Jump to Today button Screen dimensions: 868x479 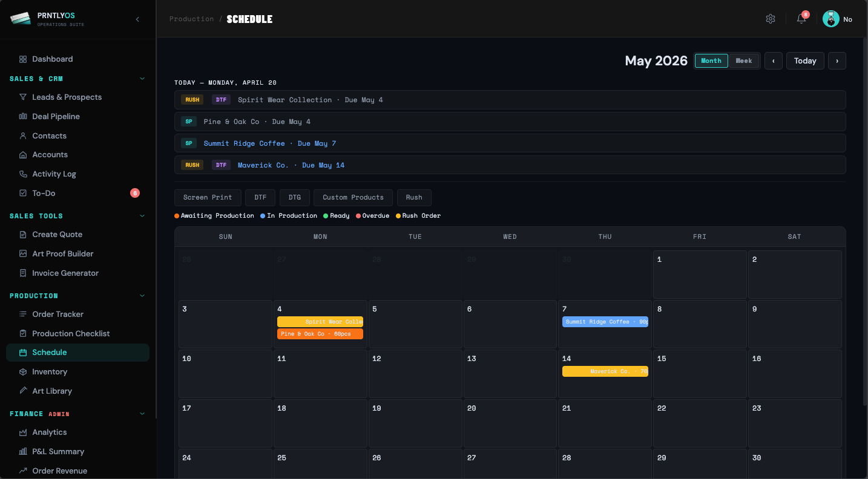[x=805, y=61]
